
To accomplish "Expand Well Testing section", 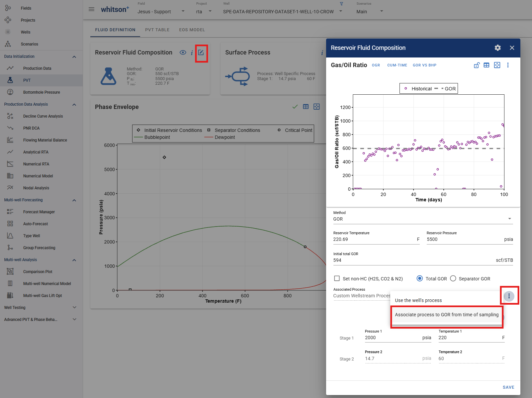I will click(x=74, y=308).
